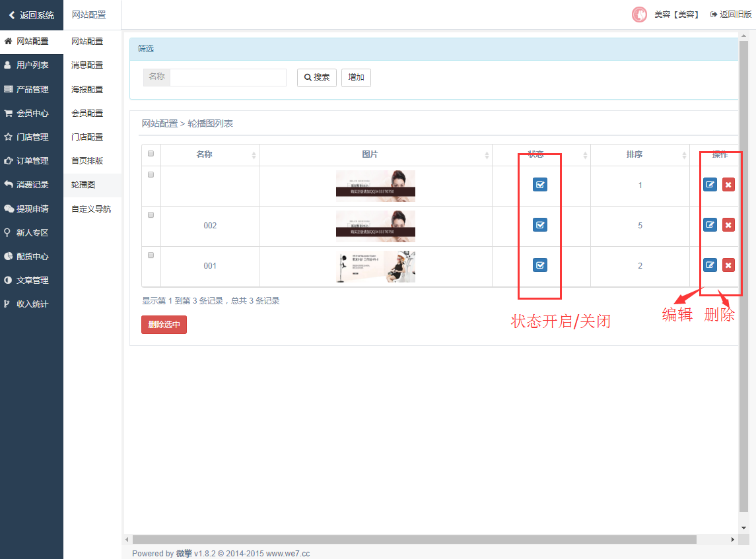
Task: Open banner thumbnail of row 002
Action: pos(376,226)
